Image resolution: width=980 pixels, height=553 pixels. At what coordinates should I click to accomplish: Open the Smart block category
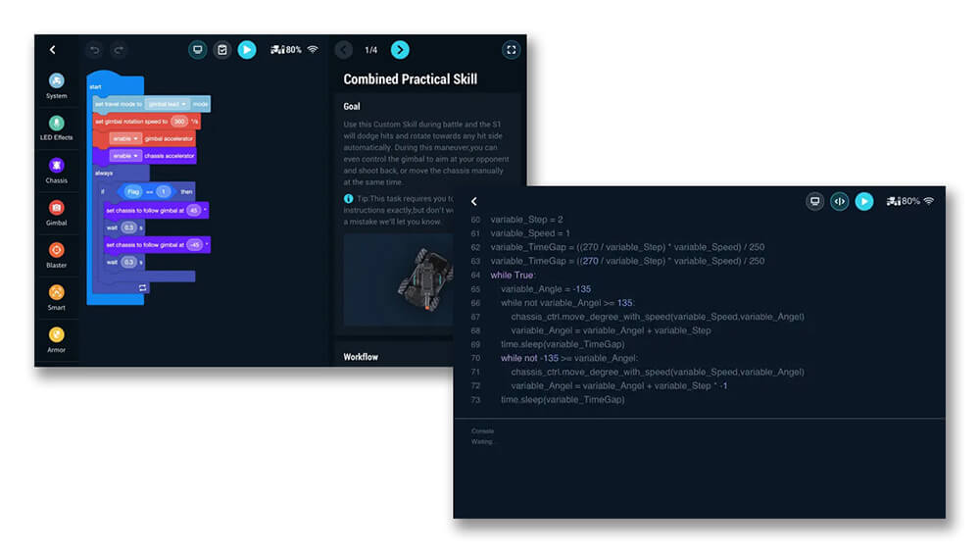pos(56,298)
